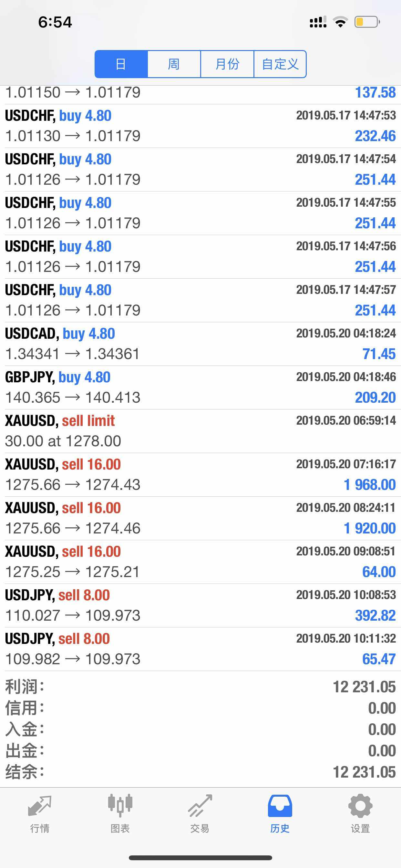This screenshot has height=868, width=401.
Task: Tap the 6:54 status bar clock
Action: [x=55, y=22]
